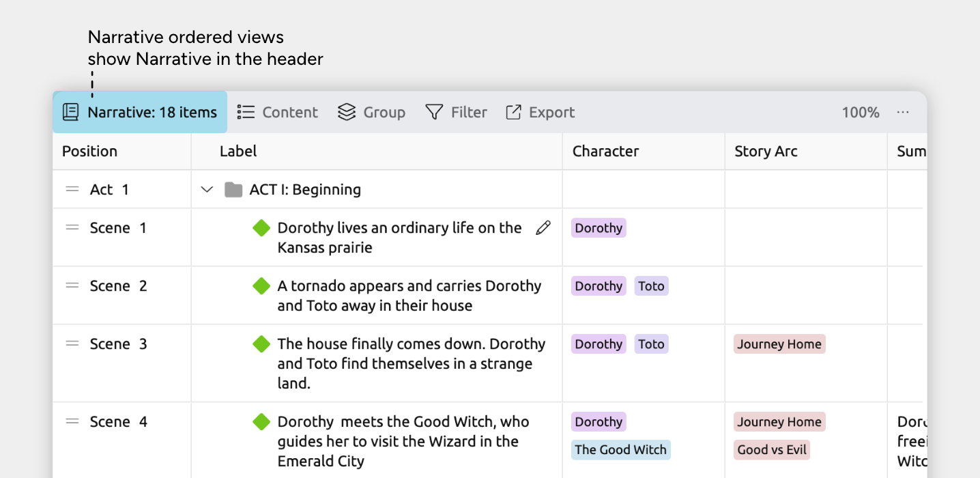Open the Export option label
The width and height of the screenshot is (980, 478).
tap(551, 112)
